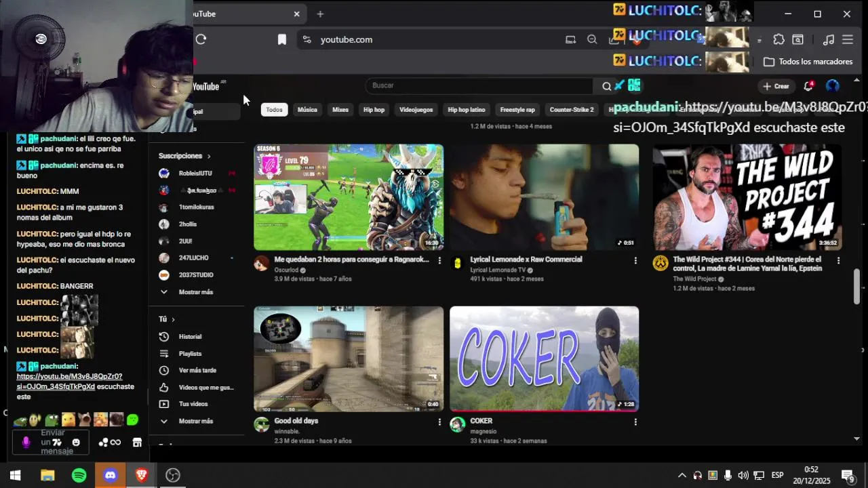Screen dimensions: 868x488
Task: Open the browser hamburger menu
Action: pos(848,39)
